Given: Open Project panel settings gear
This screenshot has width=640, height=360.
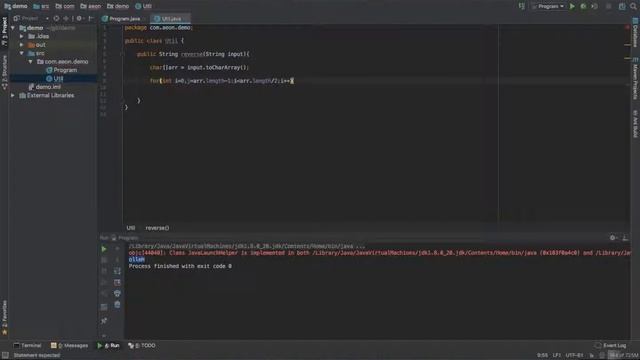Looking at the screenshot, I should pos(79,18).
